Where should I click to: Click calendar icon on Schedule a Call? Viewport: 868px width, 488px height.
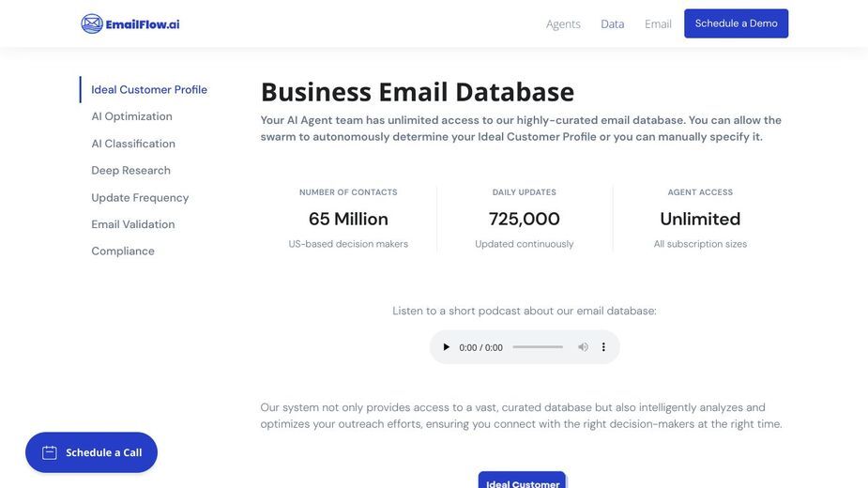tap(50, 452)
